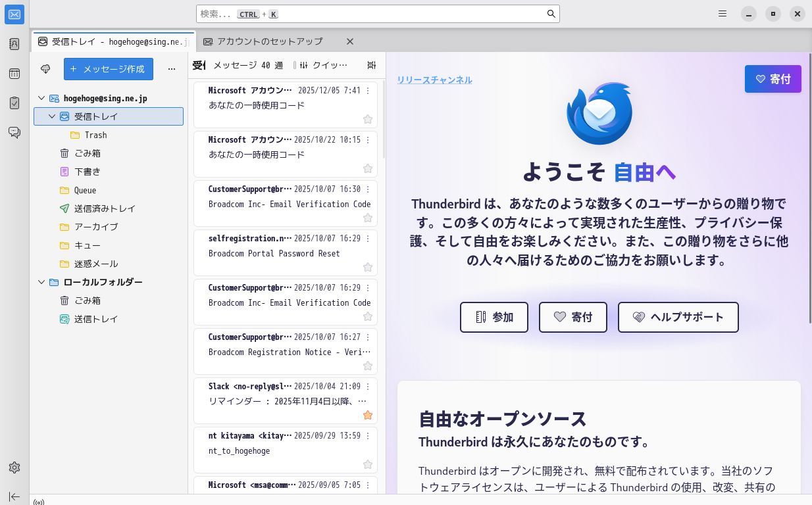Open the Microsoft <msa@comm 2025/09/05 message
Screen dimensions: 812x505
tap(286, 485)
